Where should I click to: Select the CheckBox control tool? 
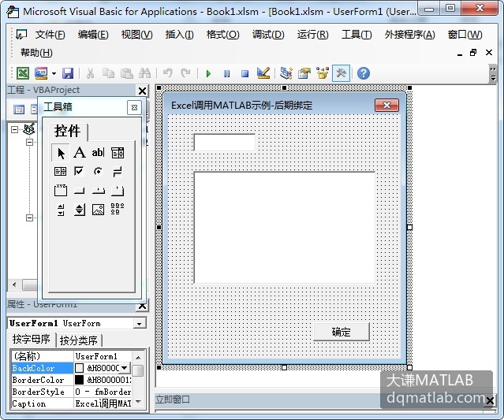tap(79, 172)
